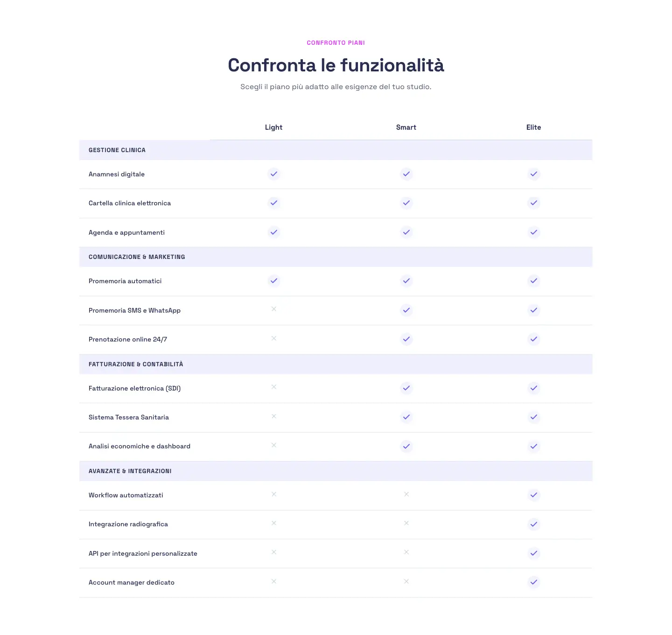672x635 pixels.
Task: Click Smart cross for API per integrazioni personalizzate
Action: 406,552
